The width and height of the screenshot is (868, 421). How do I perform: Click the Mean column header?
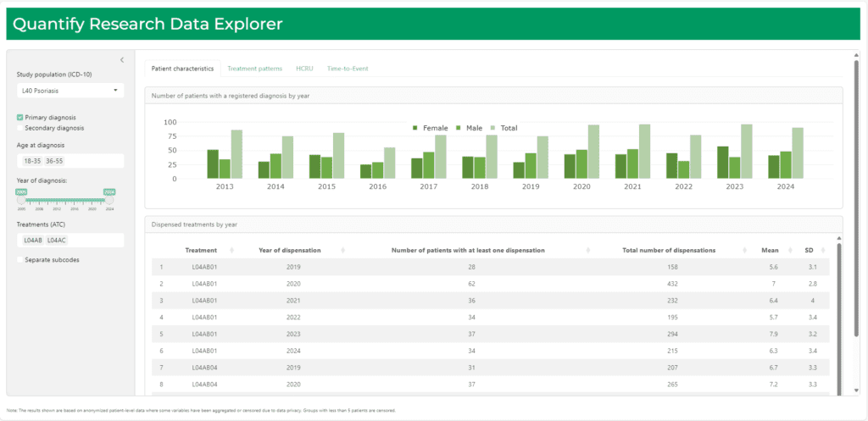coord(770,250)
